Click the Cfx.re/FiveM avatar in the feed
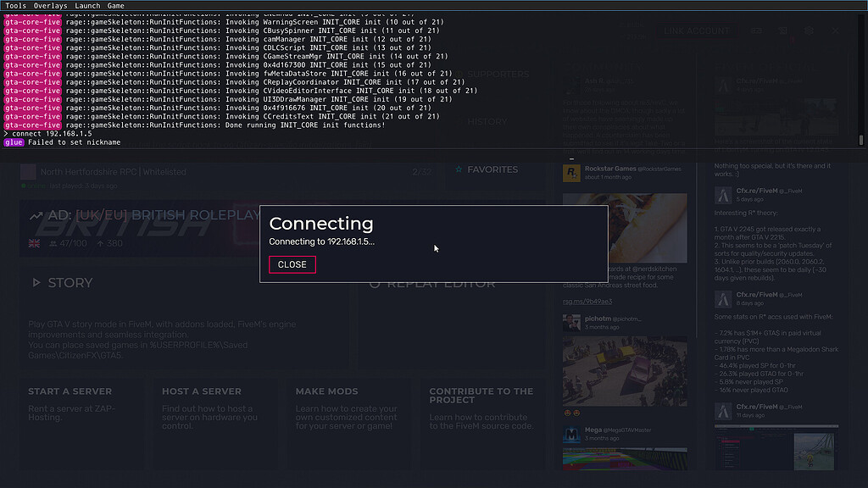 click(723, 197)
